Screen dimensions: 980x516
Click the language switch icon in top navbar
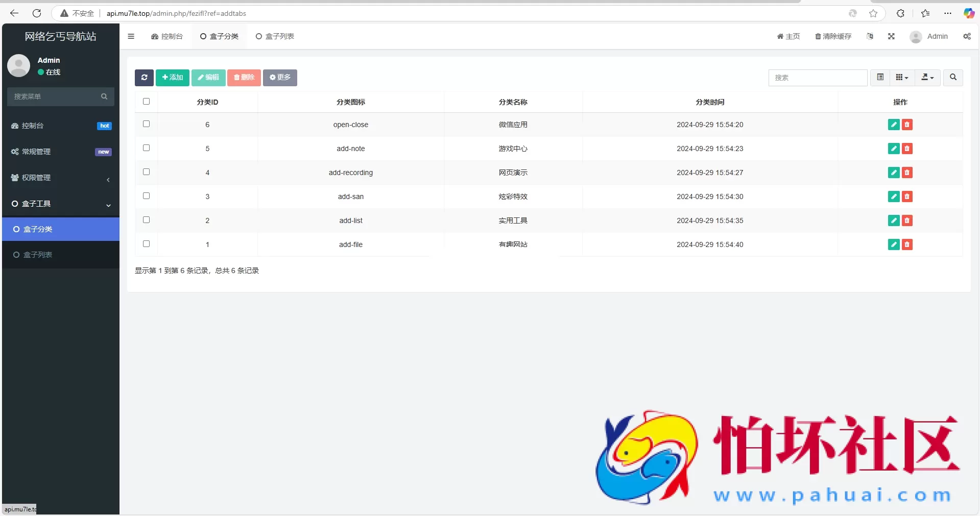870,36
